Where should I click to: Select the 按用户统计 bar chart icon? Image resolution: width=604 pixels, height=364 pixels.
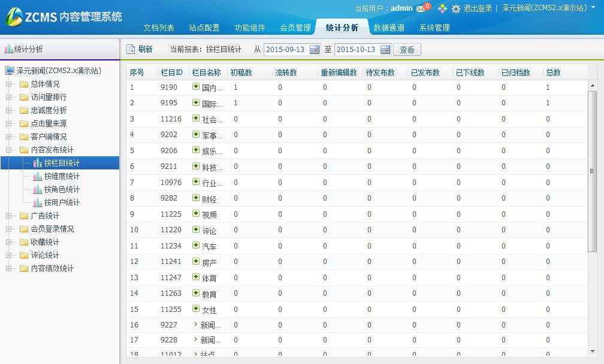click(37, 203)
